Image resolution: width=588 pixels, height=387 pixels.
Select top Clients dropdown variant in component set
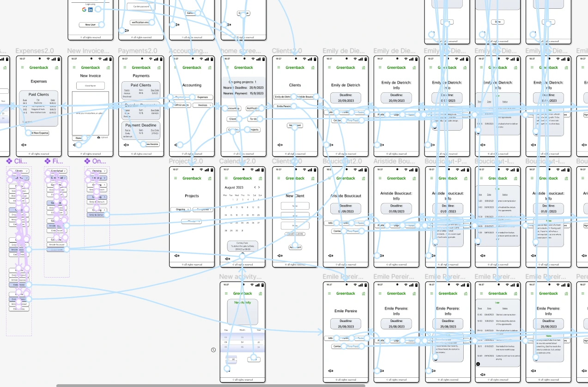[19, 171]
